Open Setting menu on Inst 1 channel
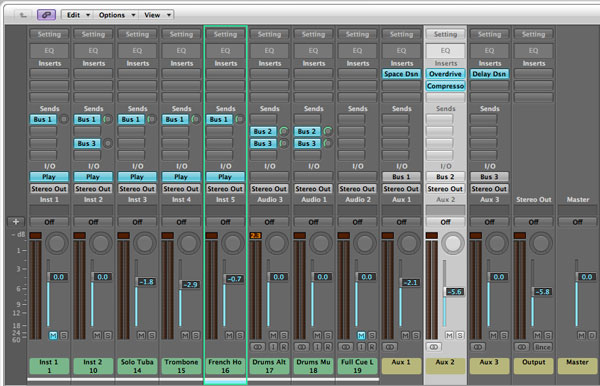The width and height of the screenshot is (600, 386). click(49, 34)
